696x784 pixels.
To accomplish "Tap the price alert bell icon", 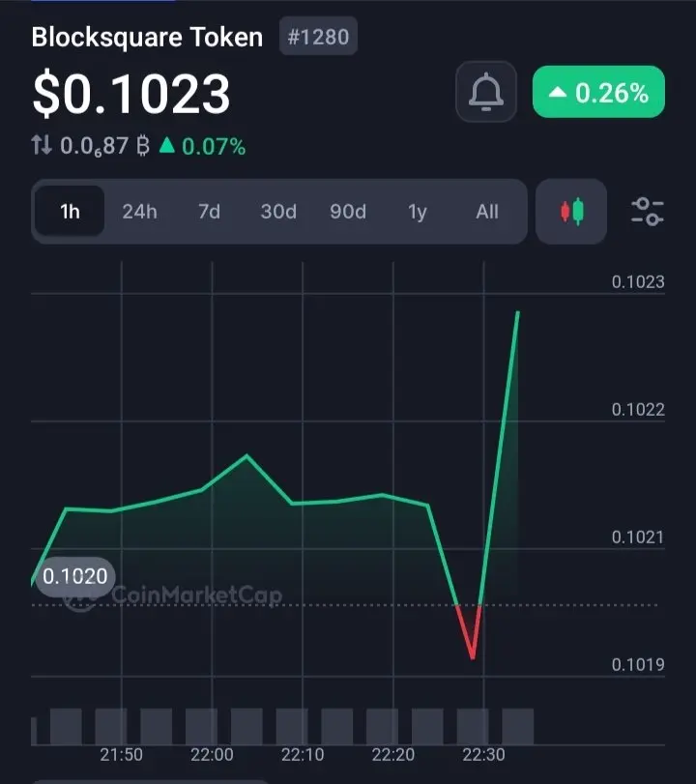I will point(486,92).
